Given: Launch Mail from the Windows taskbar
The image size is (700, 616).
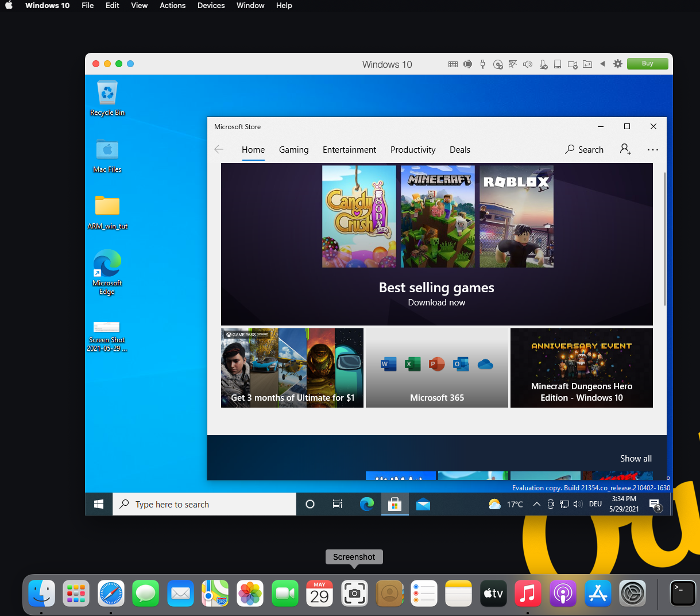Looking at the screenshot, I should 423,504.
